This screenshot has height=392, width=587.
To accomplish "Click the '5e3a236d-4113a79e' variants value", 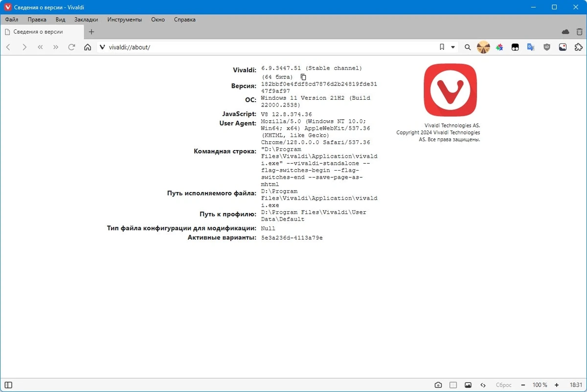I will pos(292,238).
